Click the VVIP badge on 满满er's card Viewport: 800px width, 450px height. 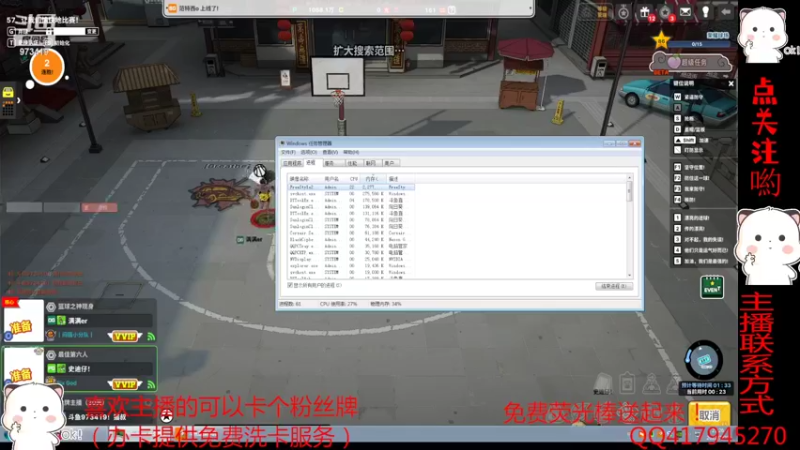(x=124, y=336)
